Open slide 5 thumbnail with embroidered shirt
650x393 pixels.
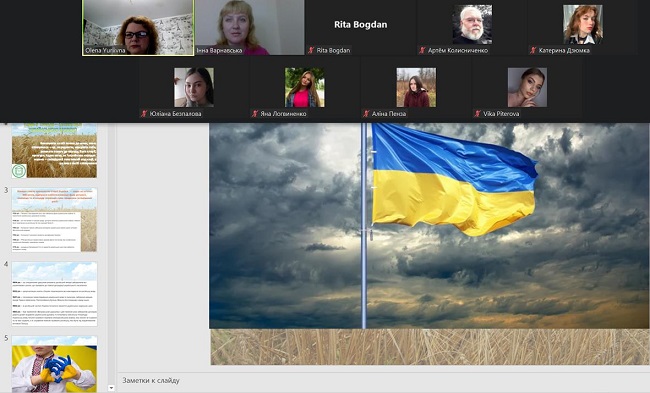(54, 364)
